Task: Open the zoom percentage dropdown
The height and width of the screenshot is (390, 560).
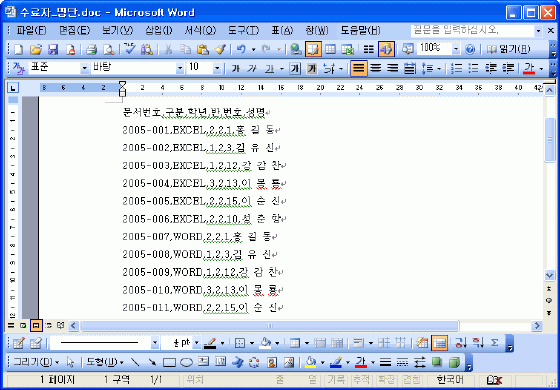Action: tap(456, 49)
